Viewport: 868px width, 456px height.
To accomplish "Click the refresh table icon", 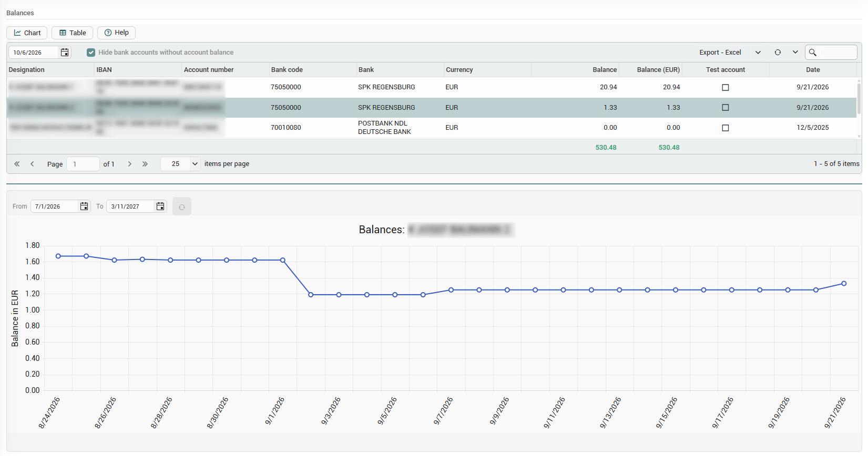I will [778, 53].
